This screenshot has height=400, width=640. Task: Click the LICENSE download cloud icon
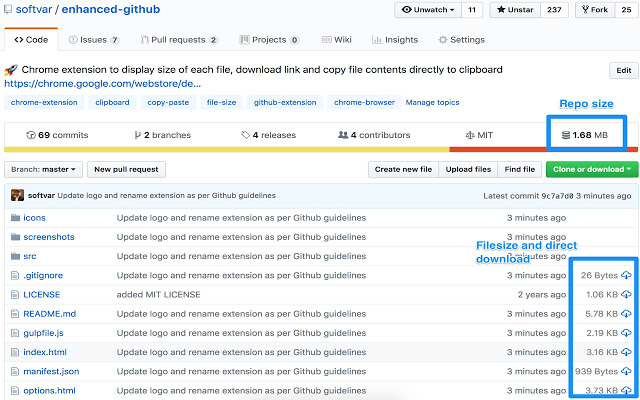click(626, 294)
